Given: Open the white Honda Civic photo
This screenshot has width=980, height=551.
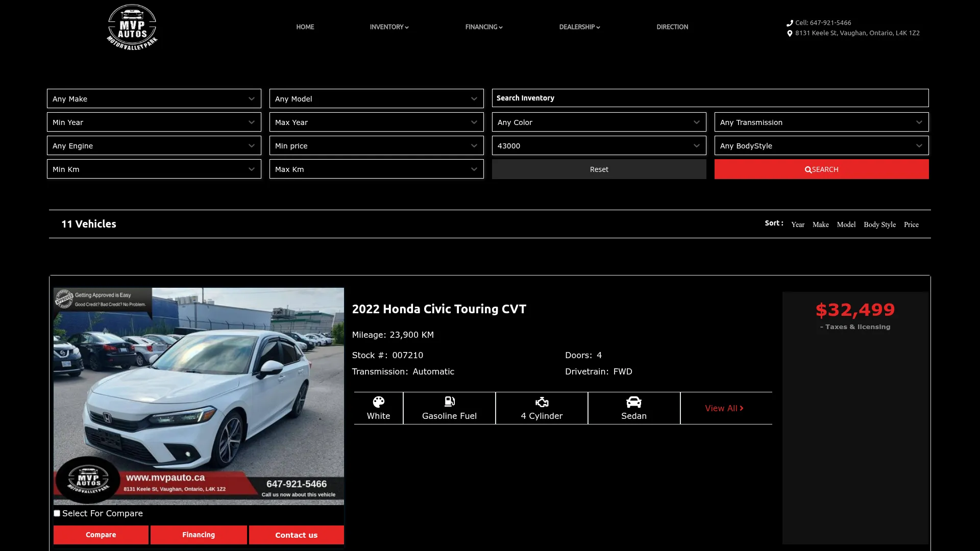Looking at the screenshot, I should pyautogui.click(x=199, y=396).
